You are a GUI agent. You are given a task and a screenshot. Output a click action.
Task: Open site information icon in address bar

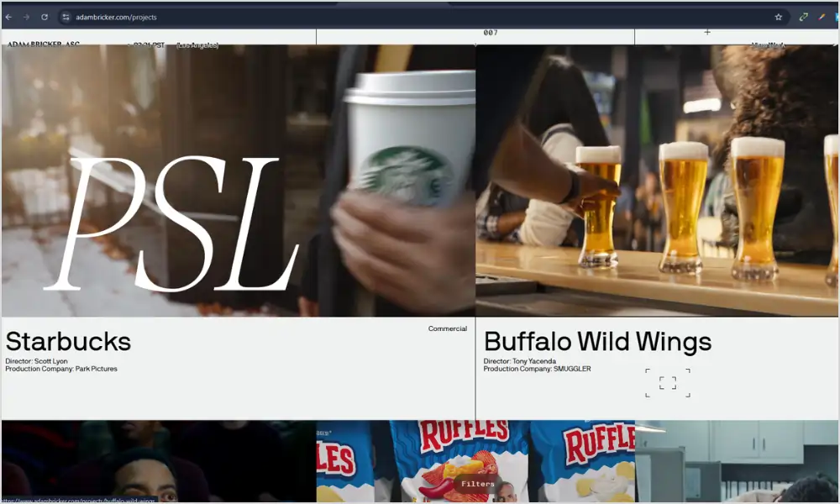[66, 17]
